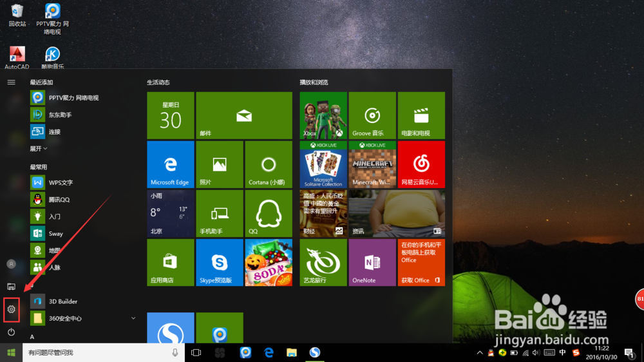Image resolution: width=644 pixels, height=362 pixels.
Task: Open File Explorer on the taskbar
Action: coord(292,352)
